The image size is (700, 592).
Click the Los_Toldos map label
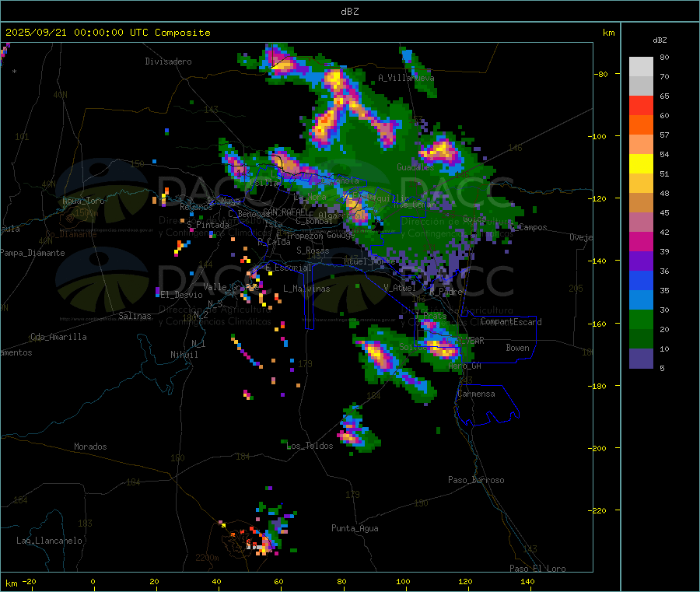click(310, 446)
